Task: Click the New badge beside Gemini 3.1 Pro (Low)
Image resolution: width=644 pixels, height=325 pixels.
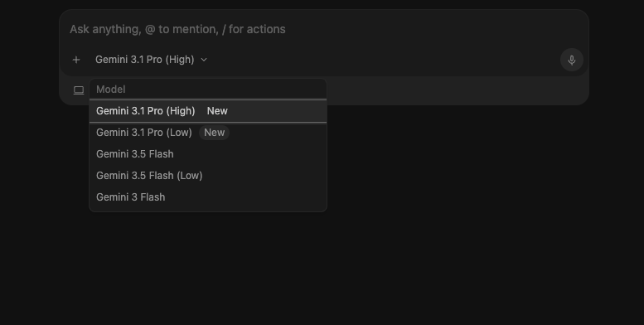Action: [214, 133]
